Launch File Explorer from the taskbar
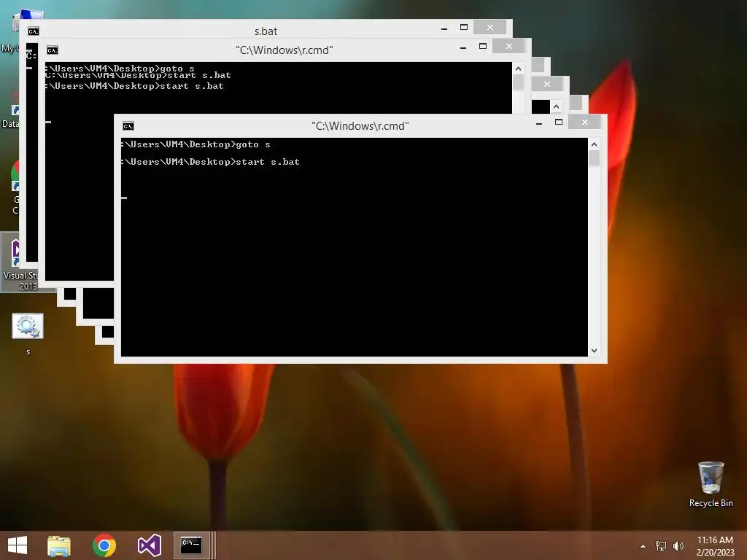 (59, 545)
